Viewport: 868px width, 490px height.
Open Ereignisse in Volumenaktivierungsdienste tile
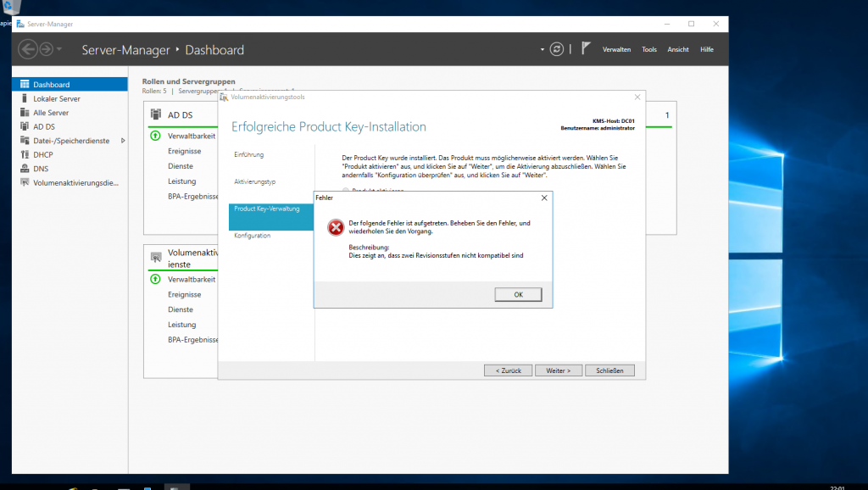[x=184, y=294]
